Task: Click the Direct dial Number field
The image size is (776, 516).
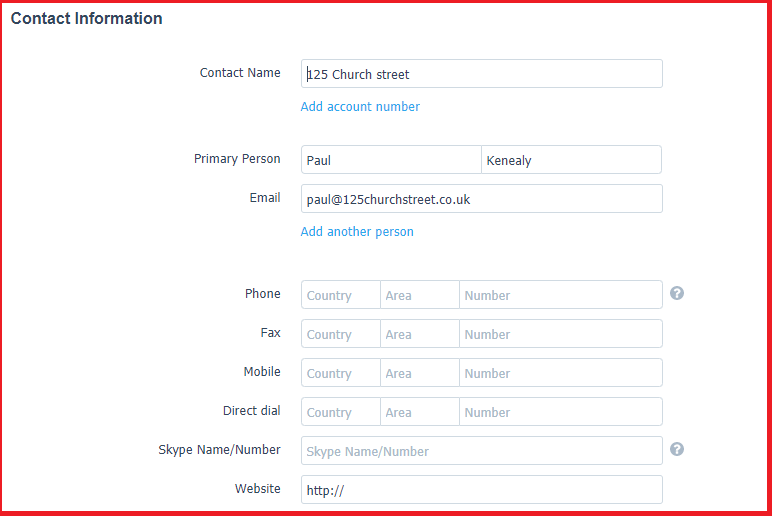Action: [561, 412]
